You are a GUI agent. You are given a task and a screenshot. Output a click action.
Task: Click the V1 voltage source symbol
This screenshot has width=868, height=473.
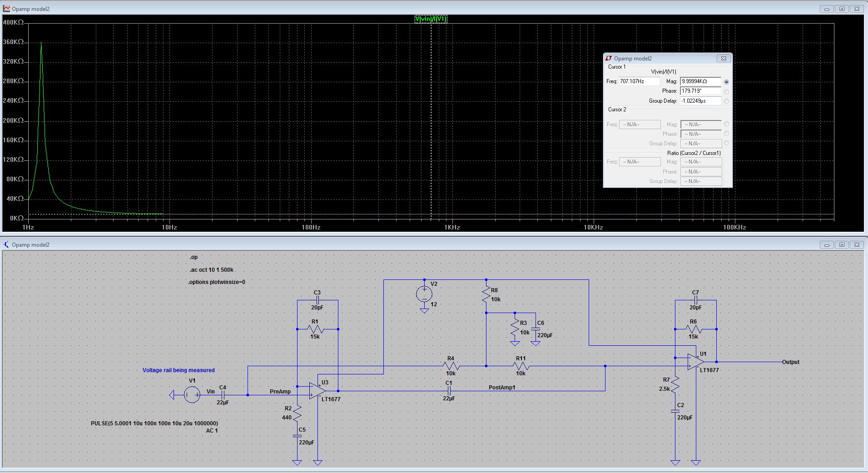[x=192, y=394]
